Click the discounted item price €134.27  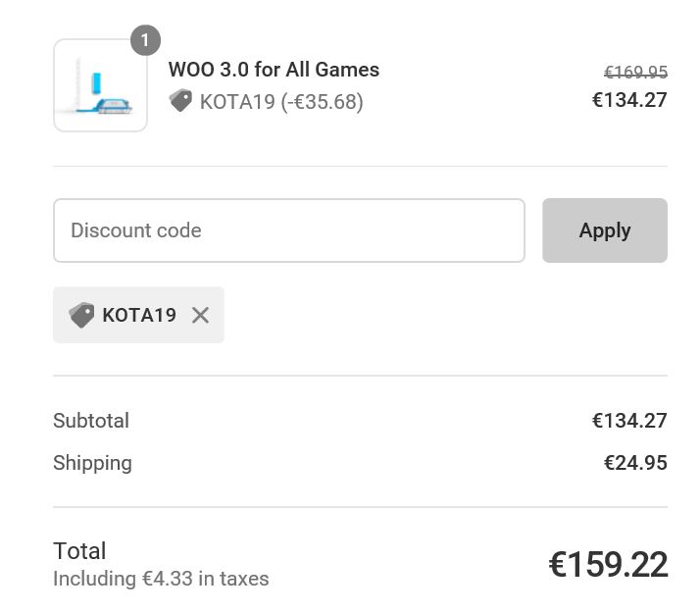coord(629,100)
